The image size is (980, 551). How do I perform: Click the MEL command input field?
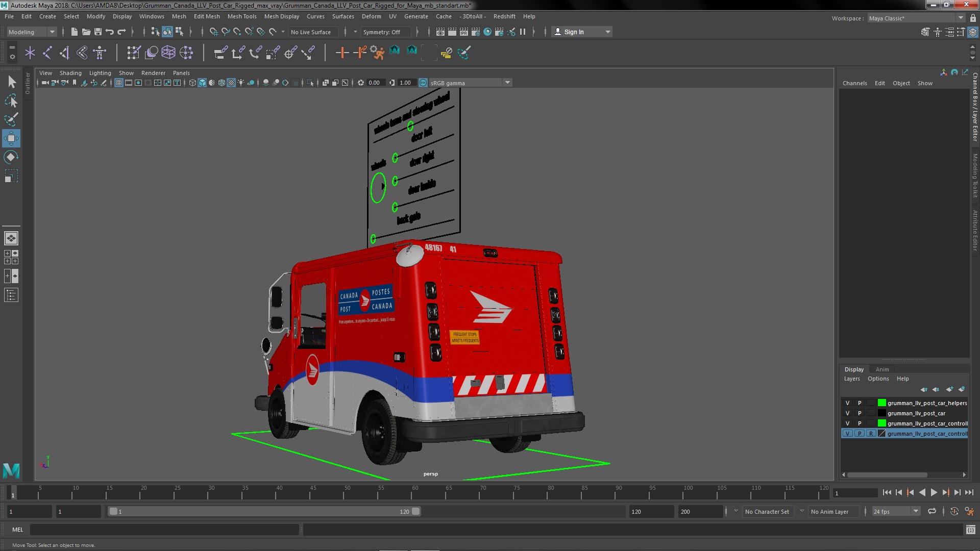(164, 530)
